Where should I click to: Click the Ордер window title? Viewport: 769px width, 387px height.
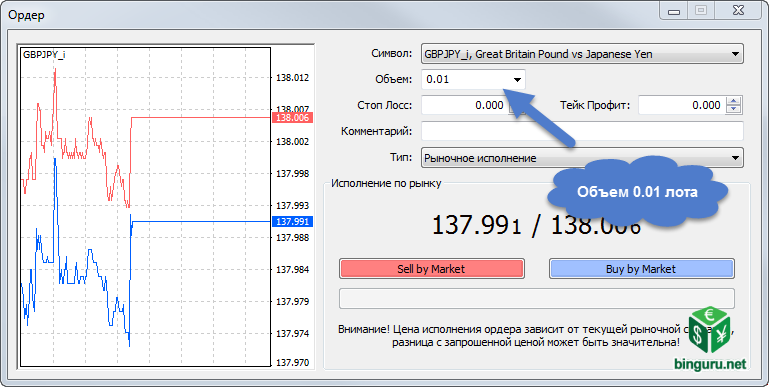tap(26, 15)
